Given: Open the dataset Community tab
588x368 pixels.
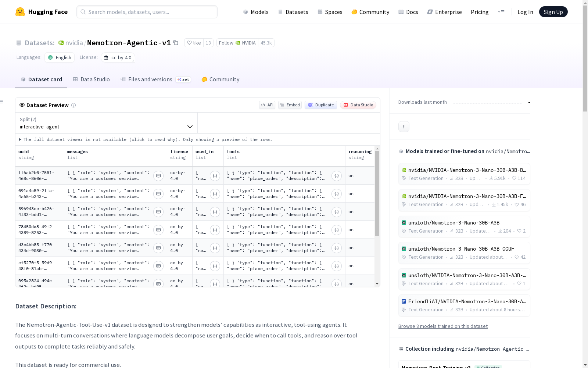Looking at the screenshot, I should tap(220, 79).
